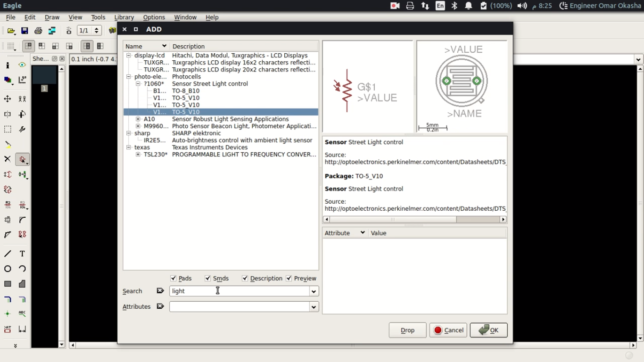The width and height of the screenshot is (644, 362).
Task: Select the Value tool (10k icon)
Action: click(x=22, y=205)
